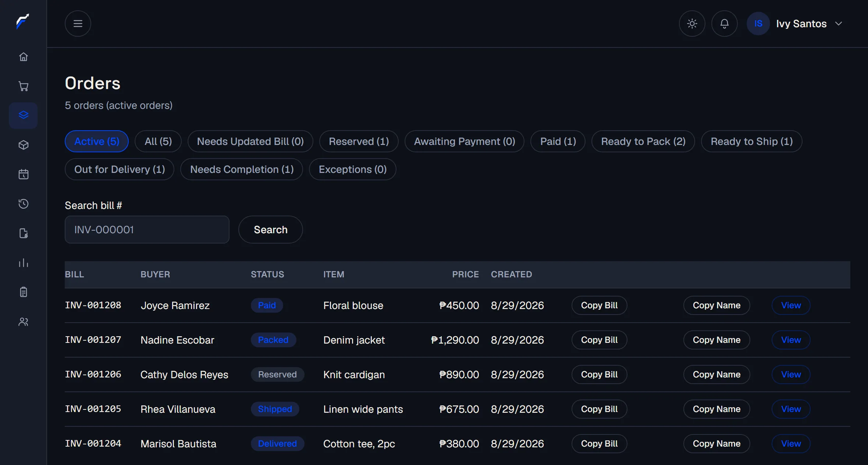
Task: Copy Bill for INV-001206
Action: 599,375
